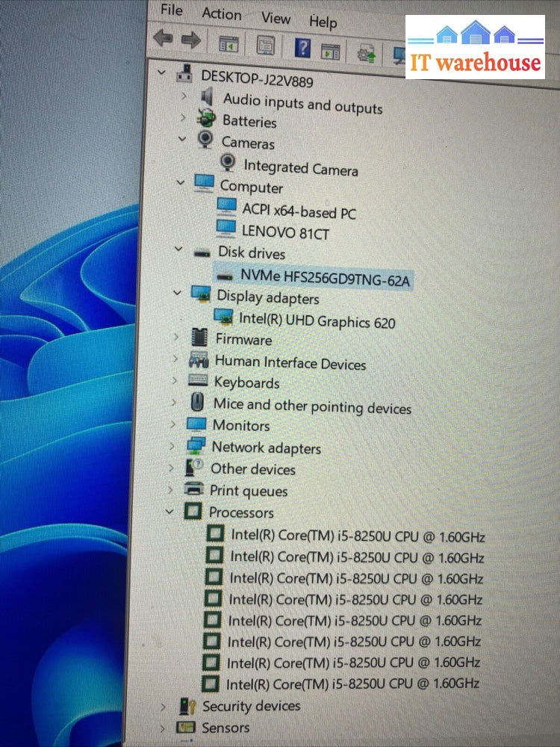560x747 pixels.
Task: Select the Other devices label
Action: (x=253, y=469)
